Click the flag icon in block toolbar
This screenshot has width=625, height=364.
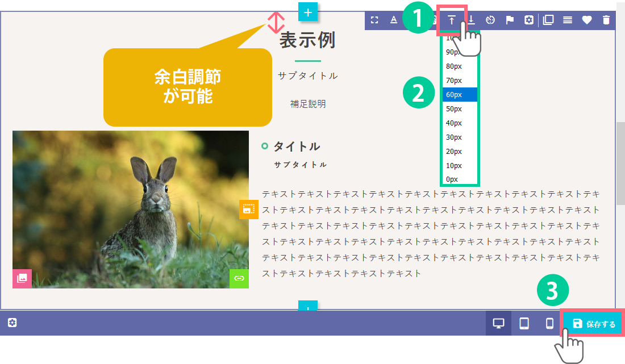pos(510,20)
